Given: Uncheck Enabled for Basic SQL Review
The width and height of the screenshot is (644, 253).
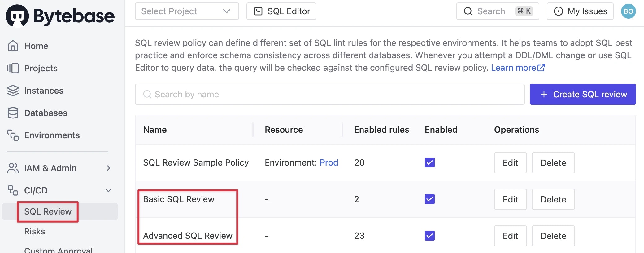Looking at the screenshot, I should pos(430,199).
